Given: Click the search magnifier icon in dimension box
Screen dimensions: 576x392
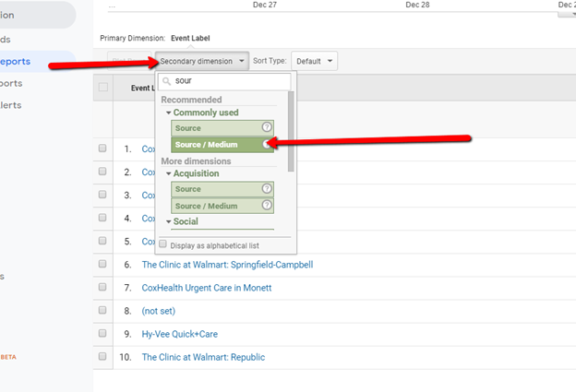Looking at the screenshot, I should [x=166, y=81].
